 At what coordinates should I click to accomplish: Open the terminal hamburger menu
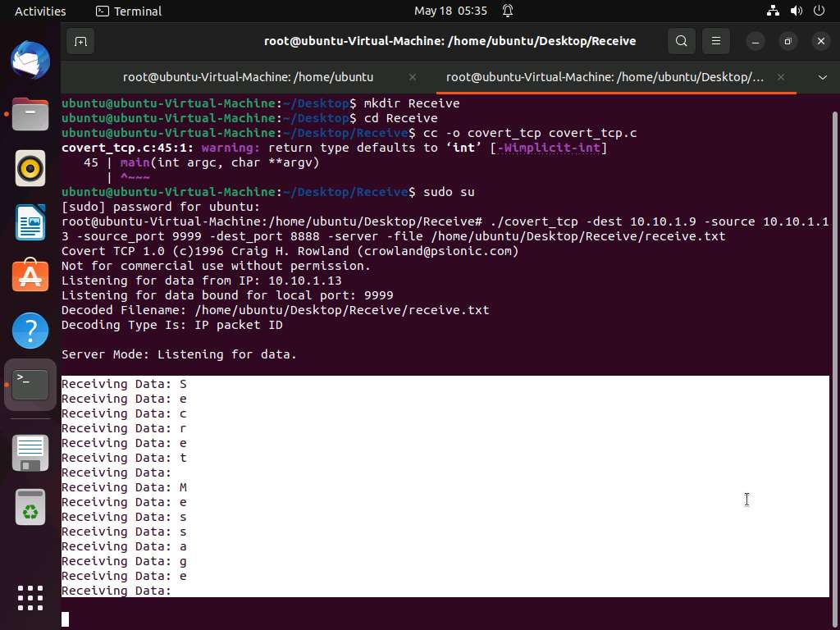(x=716, y=41)
